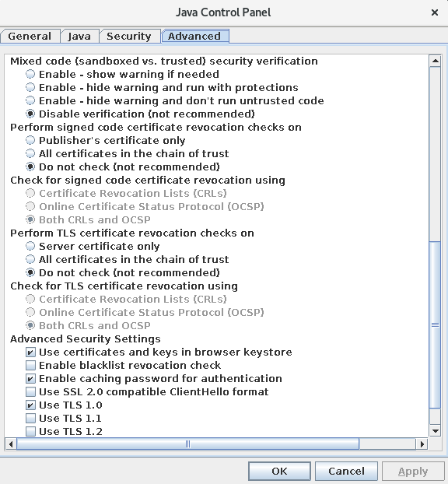The width and height of the screenshot is (448, 484).
Task: Click Check for TLS certificate revocation using heading
Action: pyautogui.click(x=124, y=286)
